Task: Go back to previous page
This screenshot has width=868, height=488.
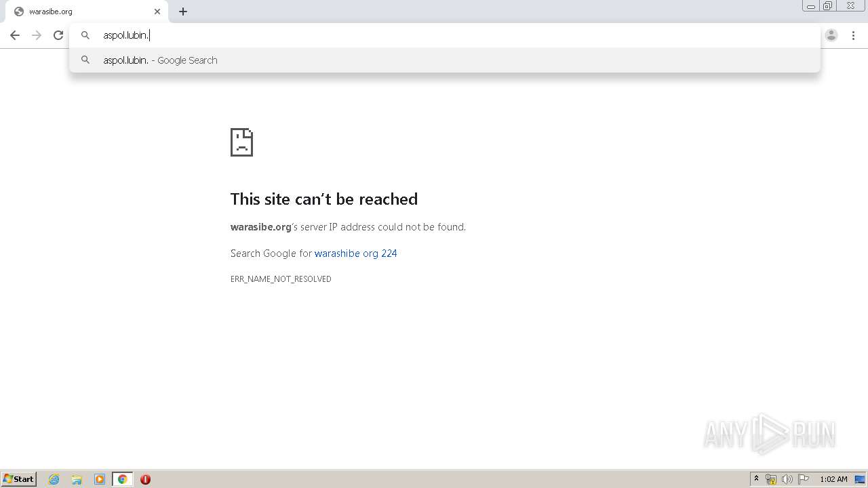Action: coord(15,35)
